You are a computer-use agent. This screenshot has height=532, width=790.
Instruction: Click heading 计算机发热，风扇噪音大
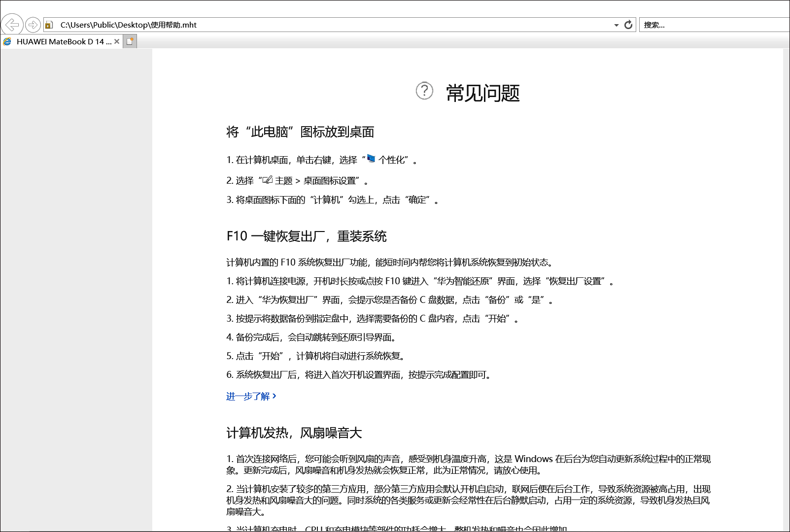click(294, 433)
